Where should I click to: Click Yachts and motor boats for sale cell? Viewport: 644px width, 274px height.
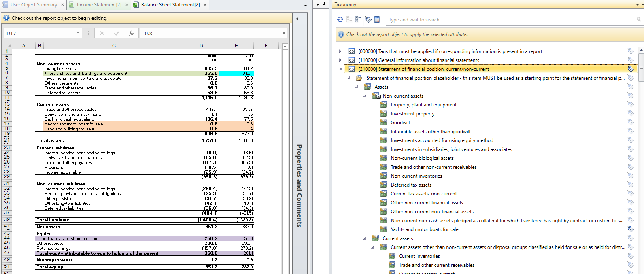(114, 124)
